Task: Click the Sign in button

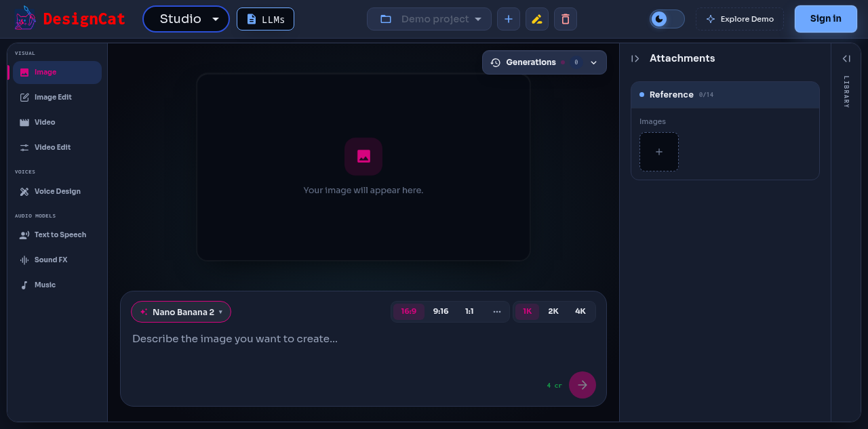Action: tap(826, 19)
